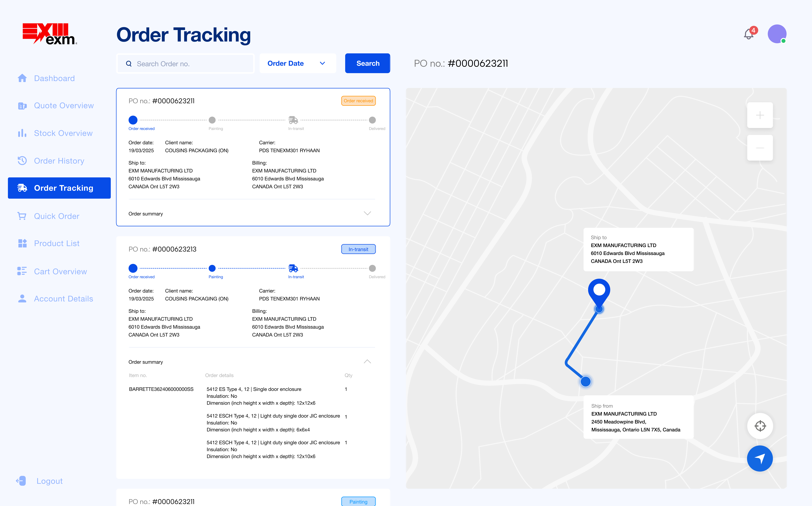Click the In-transit status badge
Image resolution: width=812 pixels, height=506 pixels.
(x=358, y=249)
